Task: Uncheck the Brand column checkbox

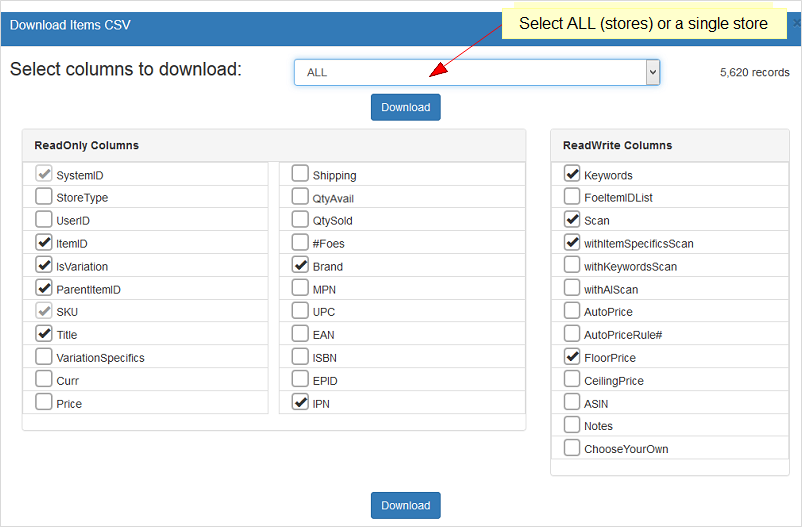Action: point(300,266)
